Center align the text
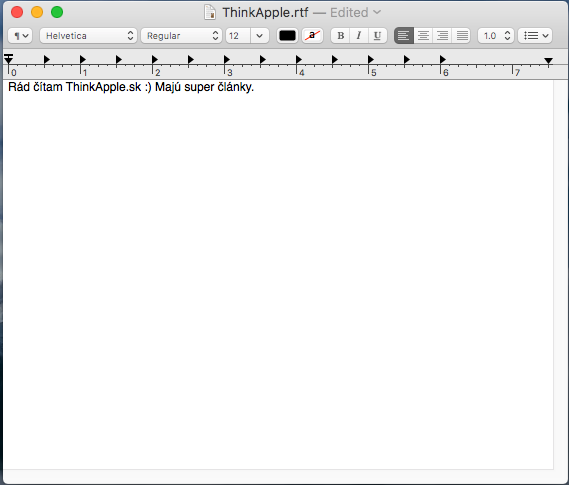The height and width of the screenshot is (485, 569). [423, 36]
